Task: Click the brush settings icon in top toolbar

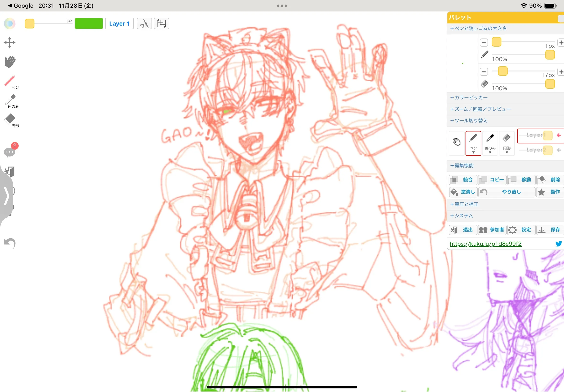Action: click(x=144, y=24)
